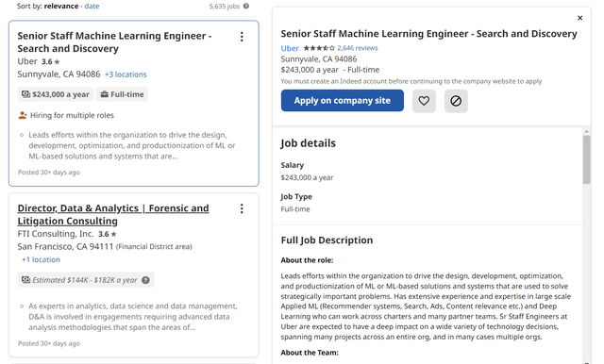Click the job details vertical scrollbar thumb

click(586, 159)
